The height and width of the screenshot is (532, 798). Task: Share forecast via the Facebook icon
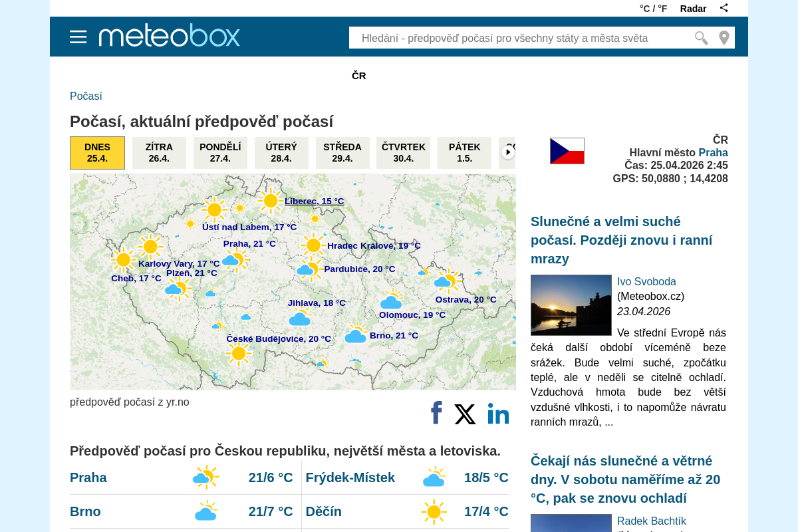436,413
